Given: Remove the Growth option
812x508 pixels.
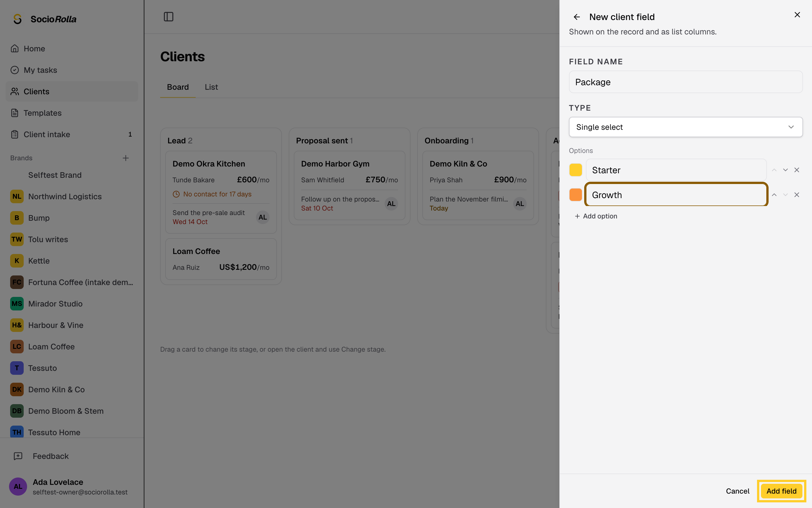Looking at the screenshot, I should (796, 195).
